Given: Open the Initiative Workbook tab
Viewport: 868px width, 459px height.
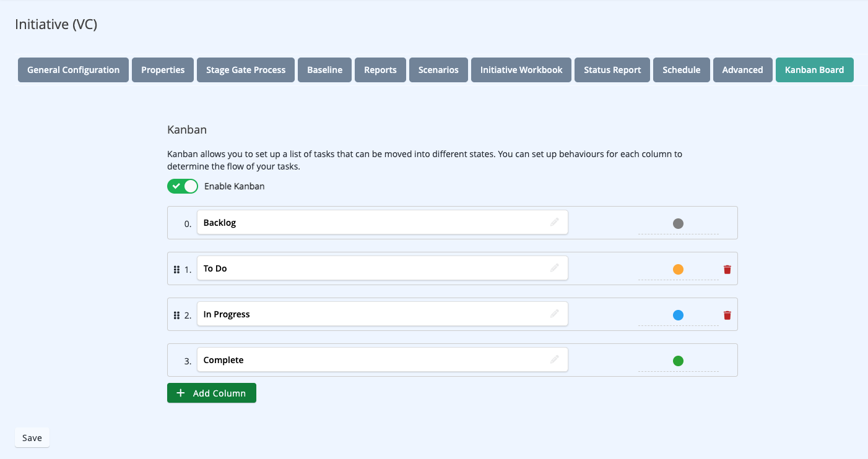Looking at the screenshot, I should [x=521, y=70].
